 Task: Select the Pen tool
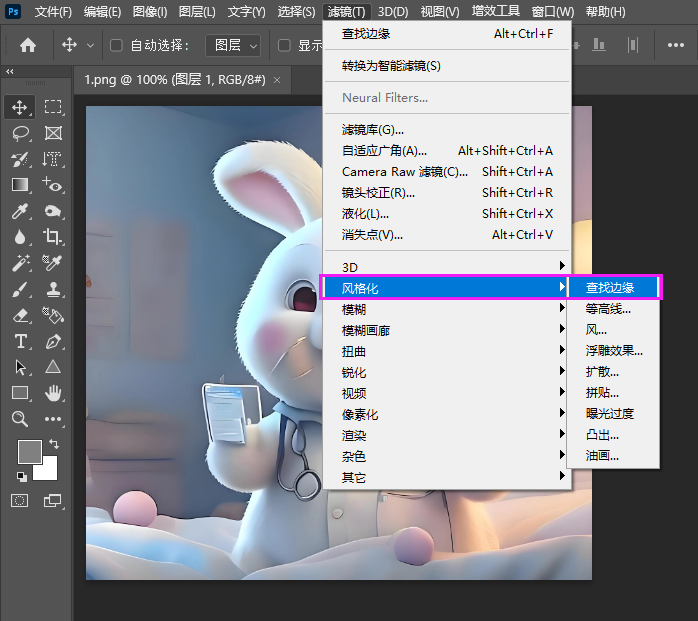[53, 341]
